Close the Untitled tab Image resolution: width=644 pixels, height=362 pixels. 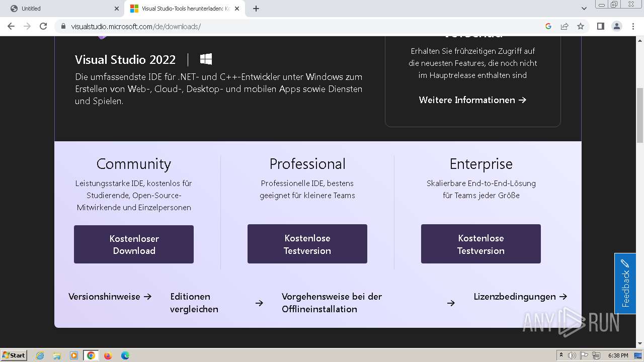coord(116,9)
